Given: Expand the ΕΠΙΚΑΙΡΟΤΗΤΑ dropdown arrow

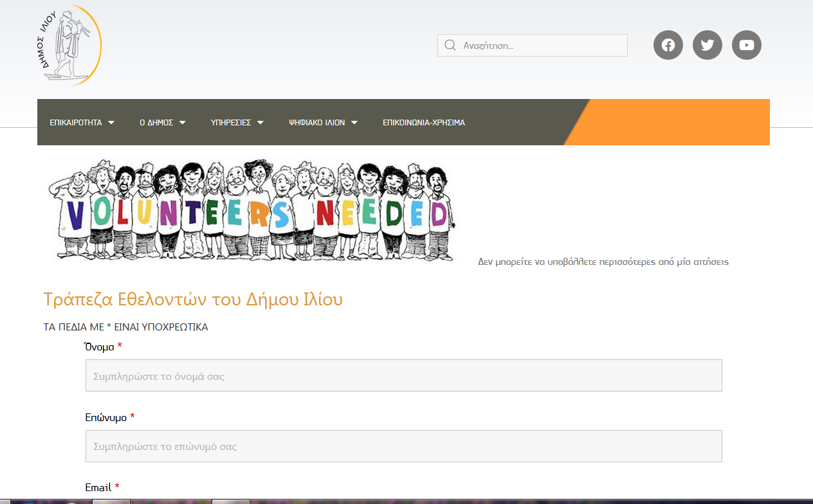Looking at the screenshot, I should click(x=111, y=123).
